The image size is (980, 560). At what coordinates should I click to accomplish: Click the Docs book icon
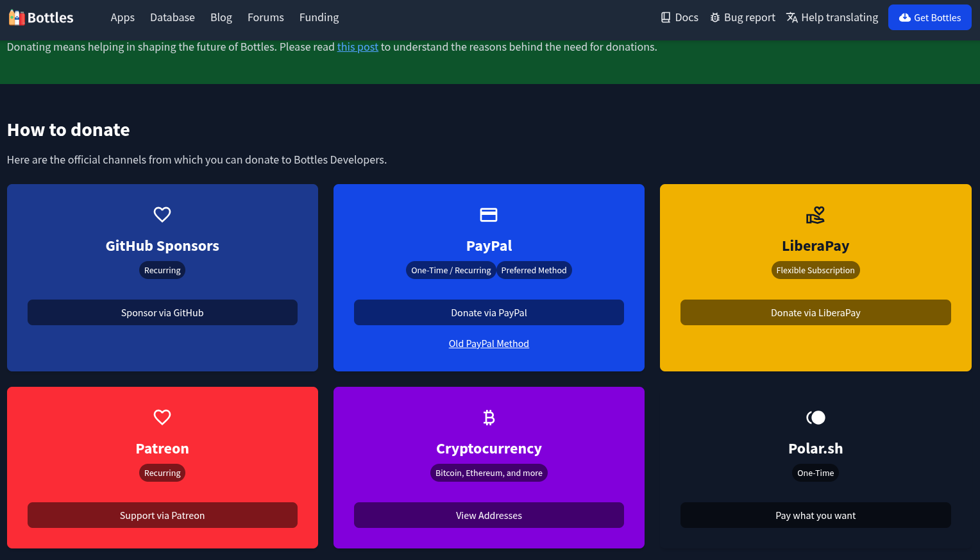pyautogui.click(x=664, y=17)
